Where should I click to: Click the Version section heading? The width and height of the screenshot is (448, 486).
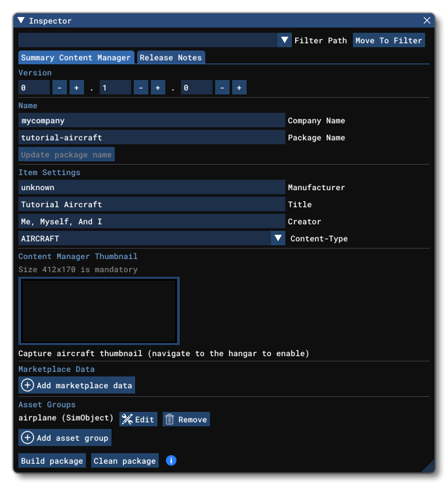35,73
